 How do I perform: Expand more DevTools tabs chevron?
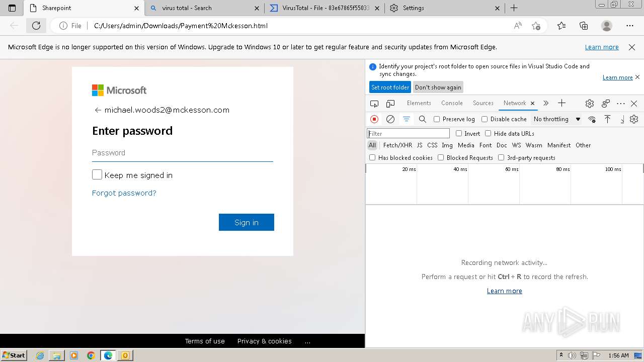point(546,103)
